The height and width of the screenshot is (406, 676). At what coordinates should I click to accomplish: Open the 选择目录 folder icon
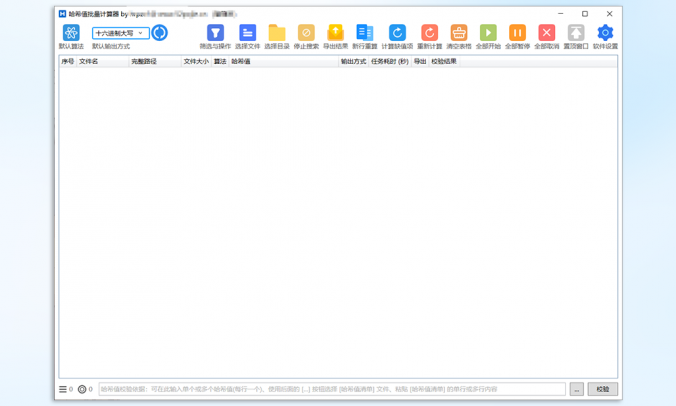pos(277,33)
